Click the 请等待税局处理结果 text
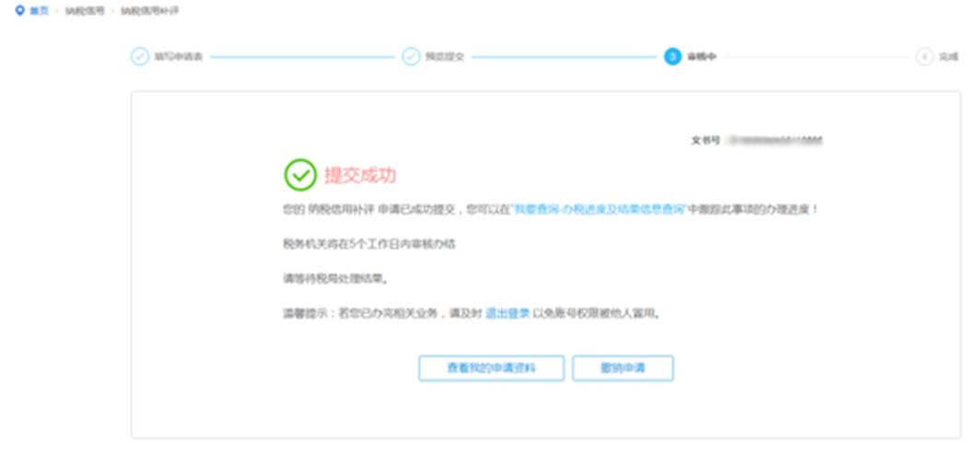Image resolution: width=980 pixels, height=454 pixels. 335,279
